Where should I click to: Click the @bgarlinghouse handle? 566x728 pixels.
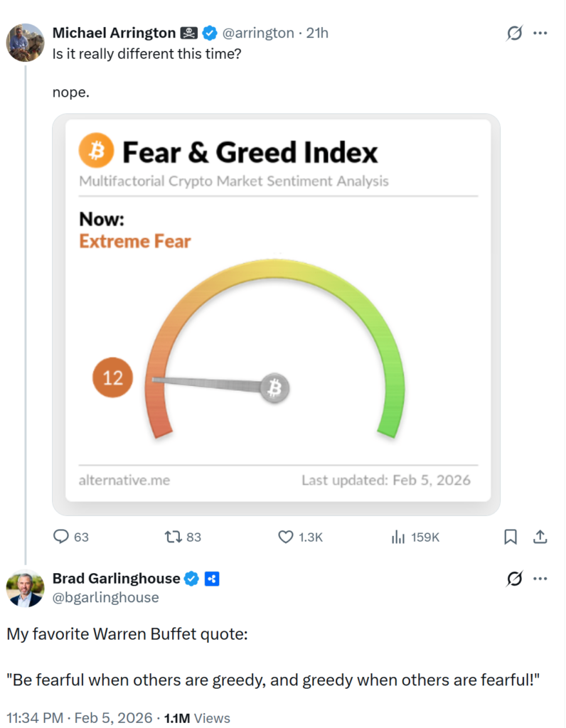pyautogui.click(x=106, y=597)
